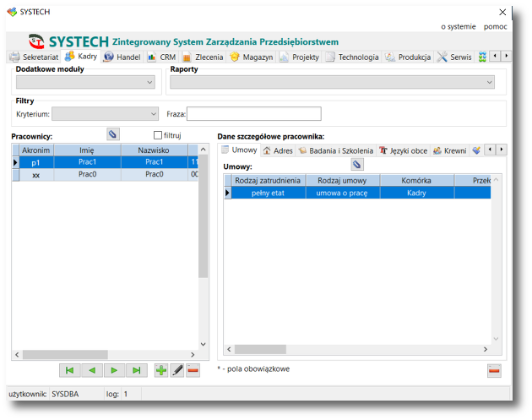
Task: Click the Kadry cell in contracts table
Action: (416, 193)
